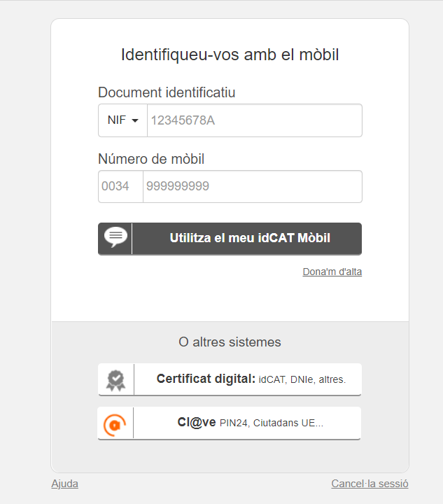Image resolution: width=443 pixels, height=504 pixels.
Task: Click the idCAT, DNIe, altres text
Action: [302, 380]
